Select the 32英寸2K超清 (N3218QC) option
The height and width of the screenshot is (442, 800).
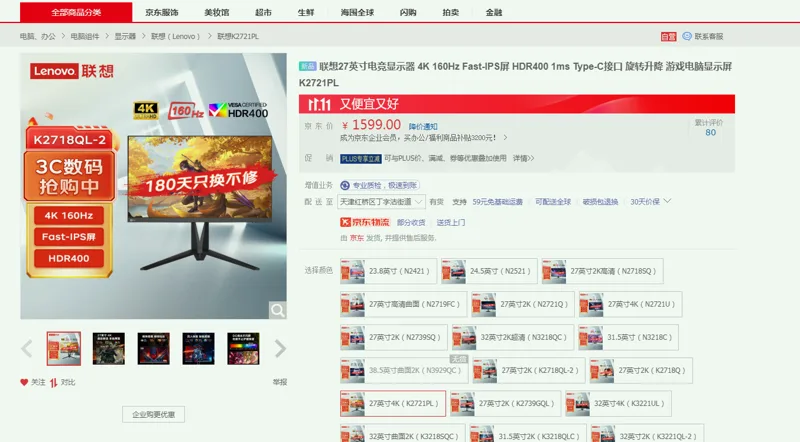pyautogui.click(x=513, y=337)
